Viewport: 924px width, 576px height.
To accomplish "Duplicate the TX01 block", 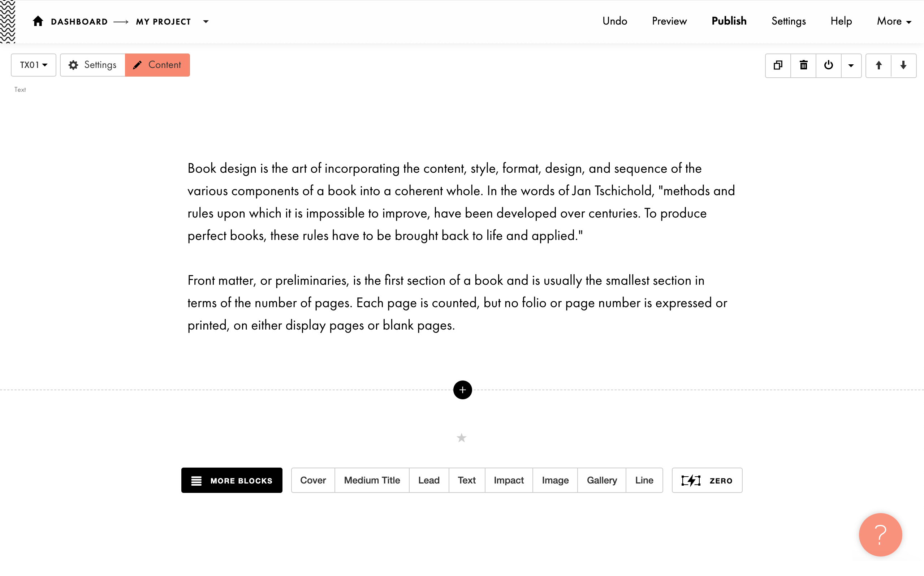I will (777, 65).
